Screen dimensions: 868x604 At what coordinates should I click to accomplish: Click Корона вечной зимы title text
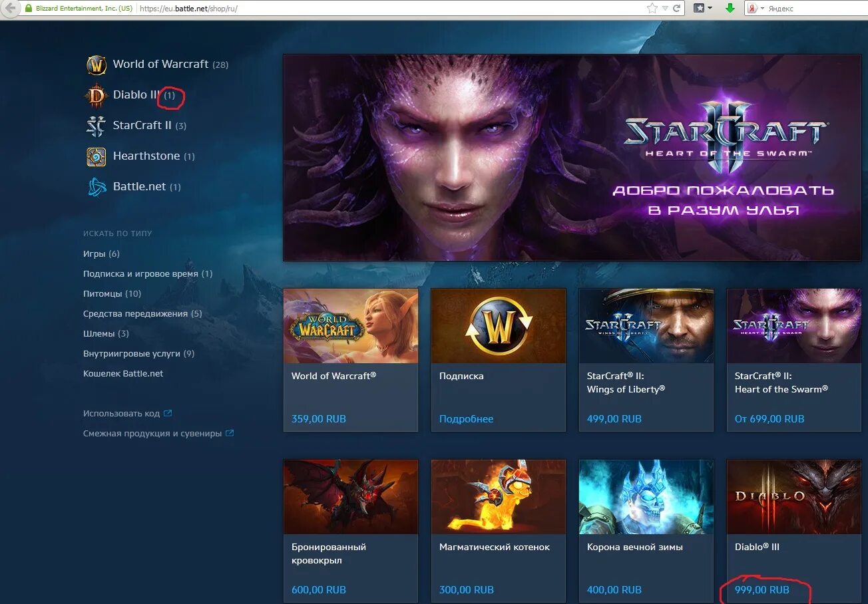635,547
